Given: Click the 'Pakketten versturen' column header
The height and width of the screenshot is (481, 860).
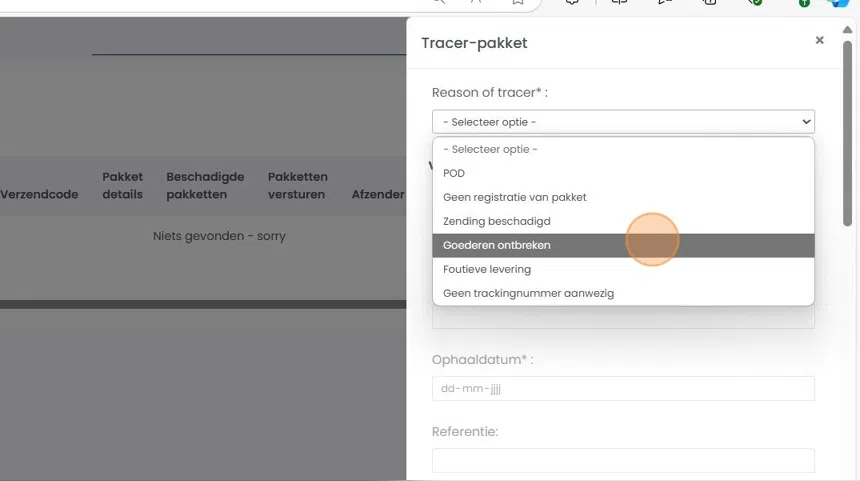Looking at the screenshot, I should [297, 186].
